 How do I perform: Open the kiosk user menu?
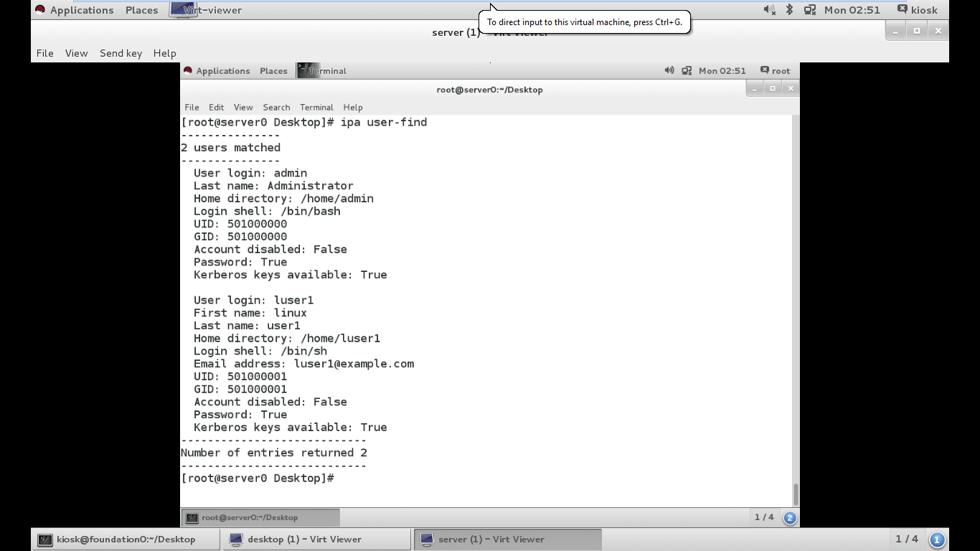click(x=917, y=10)
